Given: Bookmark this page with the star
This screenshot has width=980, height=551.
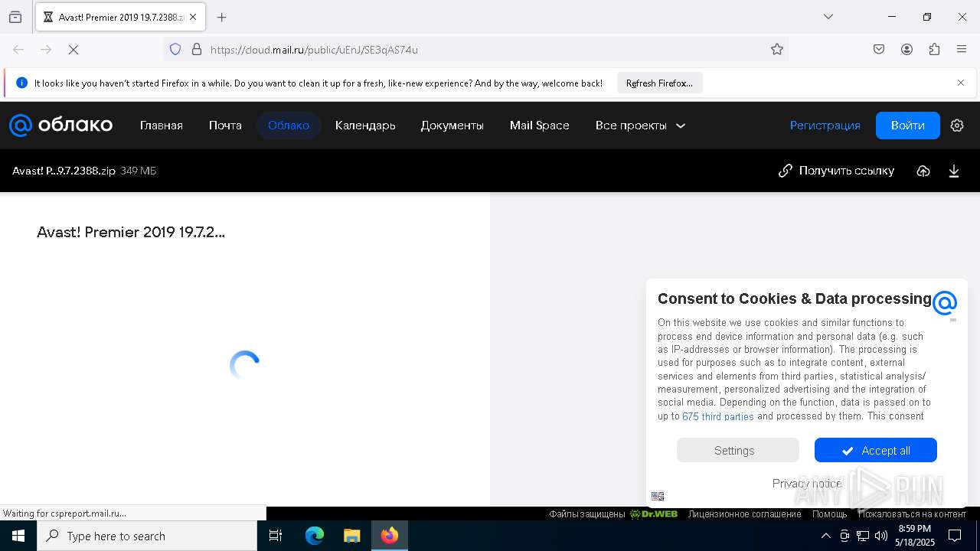Looking at the screenshot, I should (777, 50).
